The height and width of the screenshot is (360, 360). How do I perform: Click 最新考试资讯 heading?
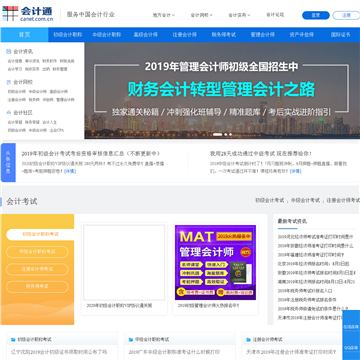292,221
